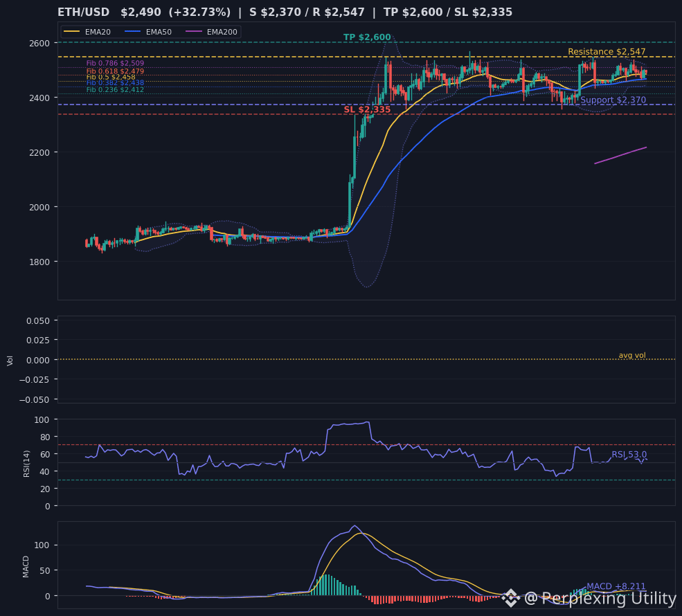The width and height of the screenshot is (682, 616).
Task: Click the Vol axis title
Action: coord(10,361)
